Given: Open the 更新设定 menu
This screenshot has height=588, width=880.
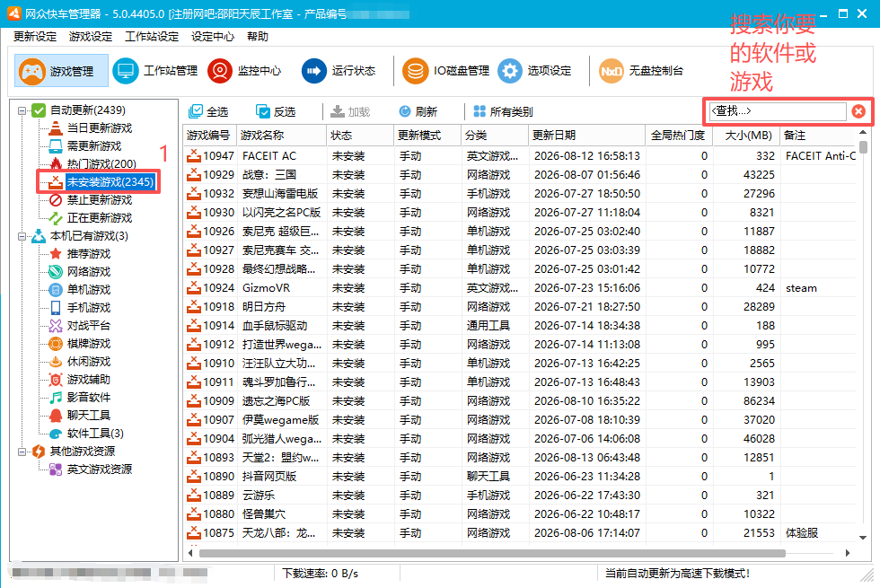Looking at the screenshot, I should click(x=35, y=37).
